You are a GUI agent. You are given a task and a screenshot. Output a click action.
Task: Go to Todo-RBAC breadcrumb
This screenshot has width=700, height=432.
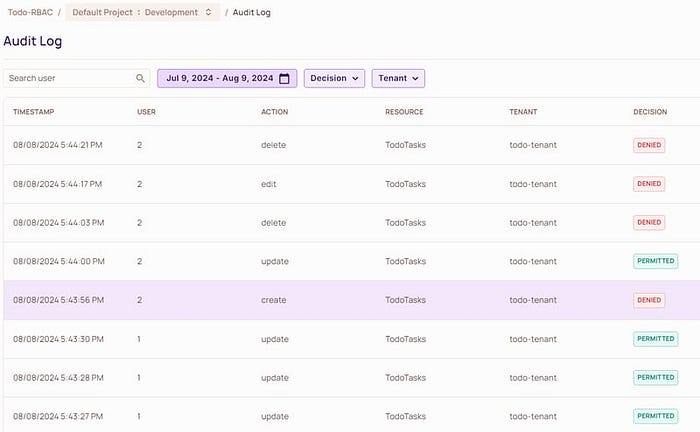30,12
